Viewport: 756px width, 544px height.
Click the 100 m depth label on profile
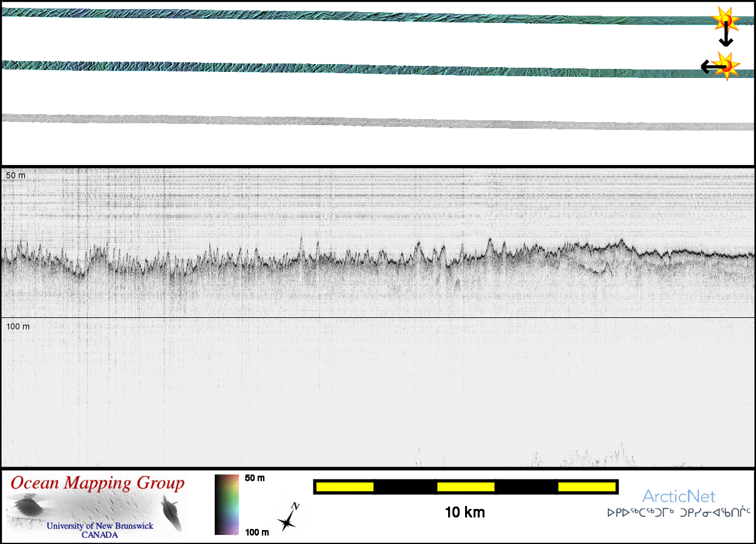[x=18, y=326]
